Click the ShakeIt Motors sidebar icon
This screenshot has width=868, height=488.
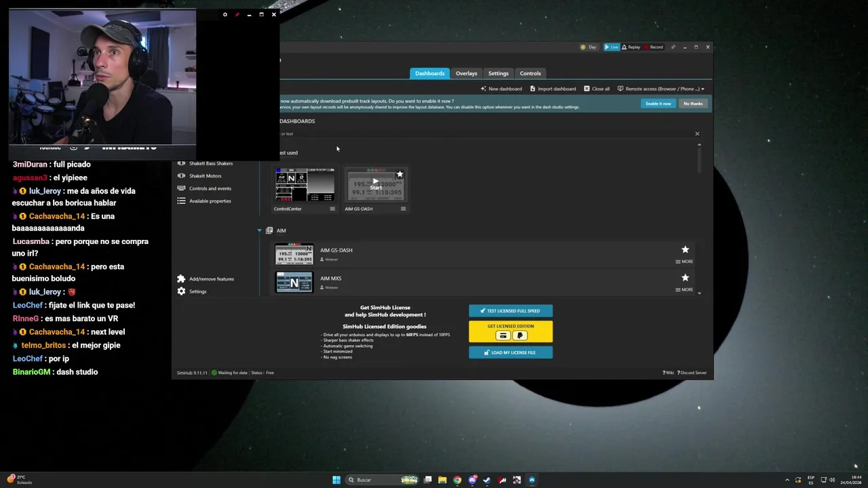(x=181, y=176)
